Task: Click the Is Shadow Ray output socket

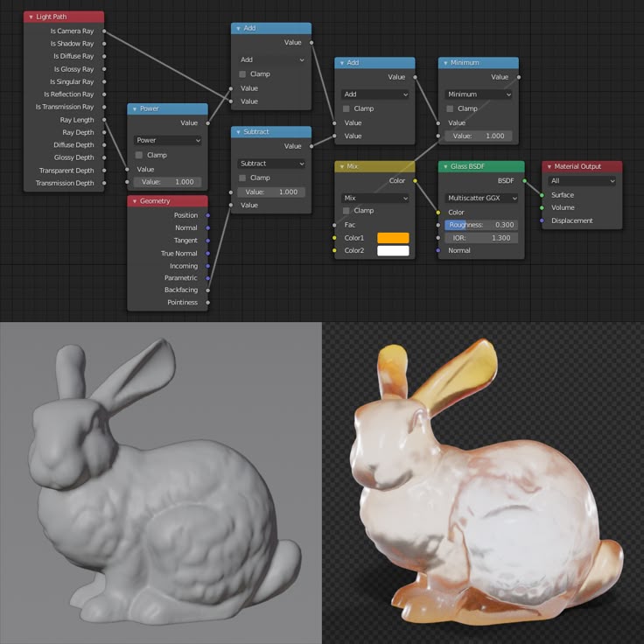Action: pos(104,44)
